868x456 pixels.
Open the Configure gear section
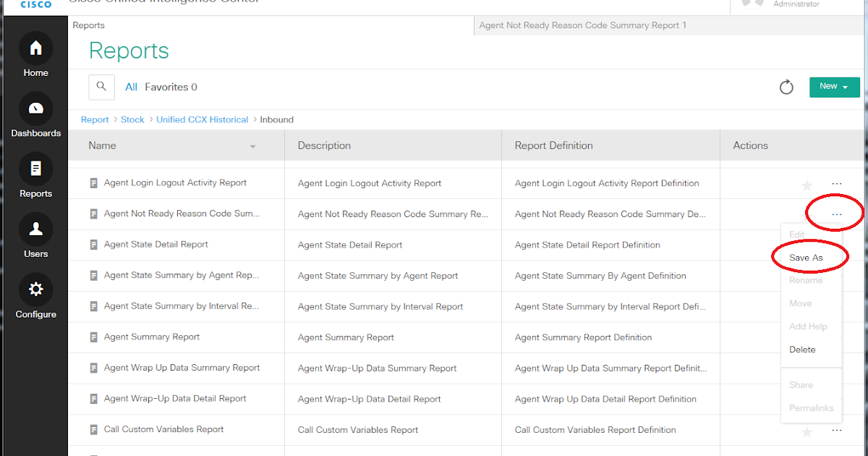tap(35, 297)
